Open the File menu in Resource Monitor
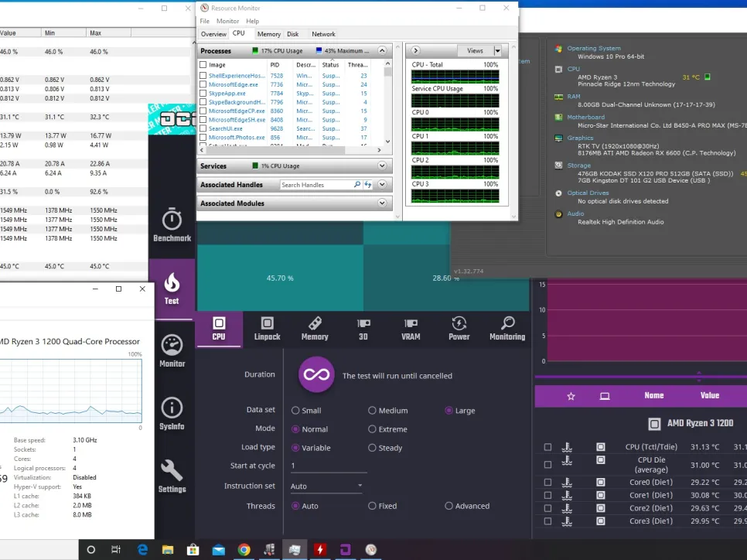 204,21
